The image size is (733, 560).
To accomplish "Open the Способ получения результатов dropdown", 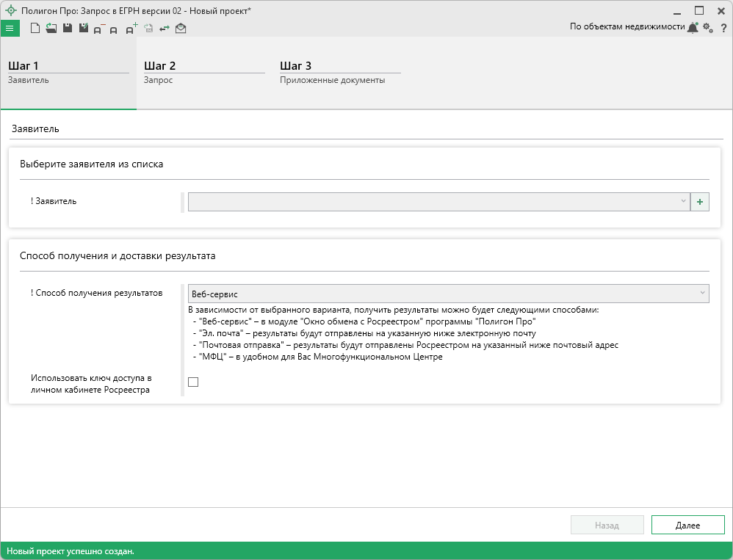I will [x=448, y=294].
